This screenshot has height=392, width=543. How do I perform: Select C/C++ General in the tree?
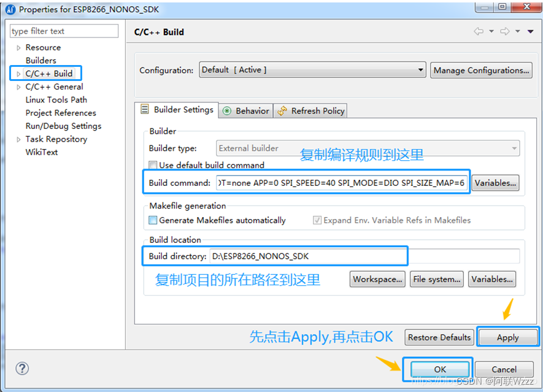click(55, 87)
